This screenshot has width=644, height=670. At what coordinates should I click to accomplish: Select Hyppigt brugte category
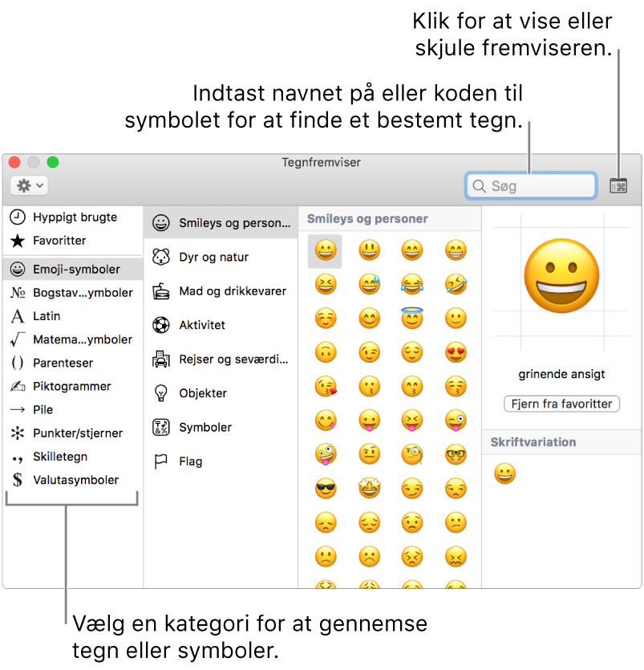click(x=71, y=217)
